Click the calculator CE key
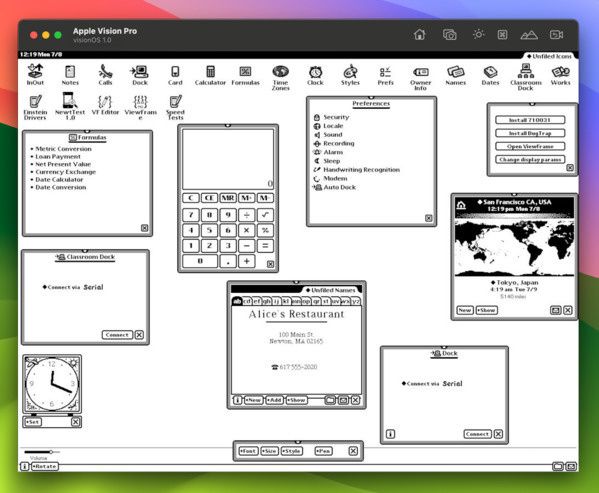 [x=209, y=198]
